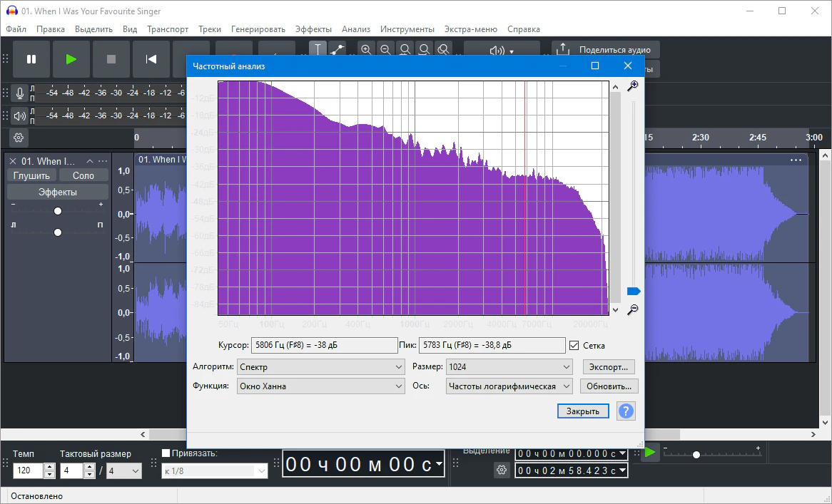Open help for the frequency analysis dialog

(x=625, y=411)
